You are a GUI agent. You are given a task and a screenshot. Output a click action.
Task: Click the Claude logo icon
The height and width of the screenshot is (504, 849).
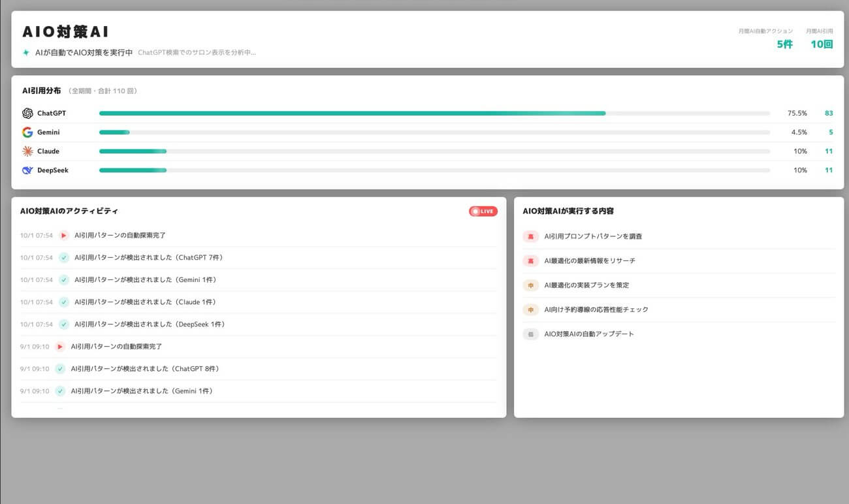pos(27,151)
